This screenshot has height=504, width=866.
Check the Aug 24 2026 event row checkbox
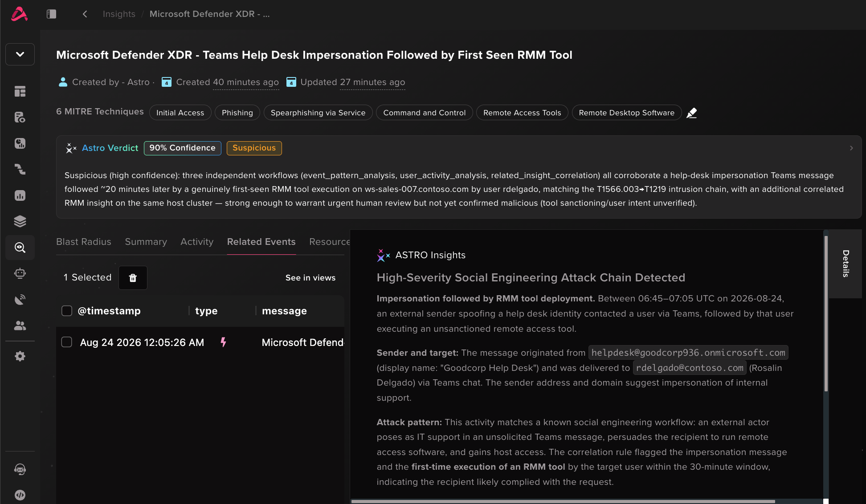coord(67,342)
